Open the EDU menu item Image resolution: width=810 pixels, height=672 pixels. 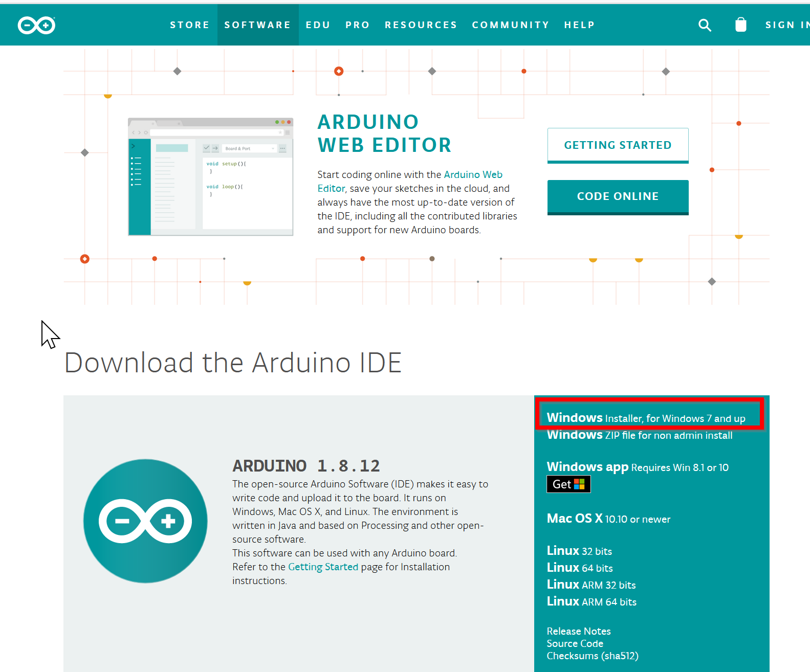pyautogui.click(x=318, y=25)
